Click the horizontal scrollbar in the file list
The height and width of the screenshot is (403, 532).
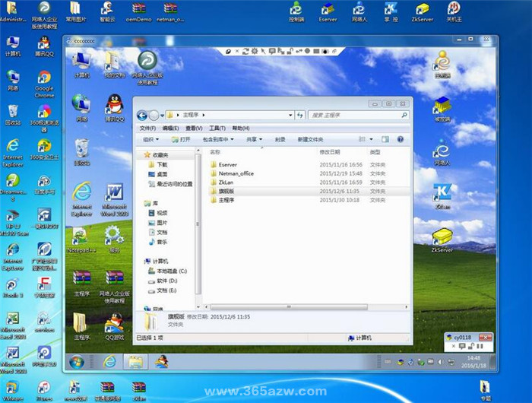coord(289,307)
